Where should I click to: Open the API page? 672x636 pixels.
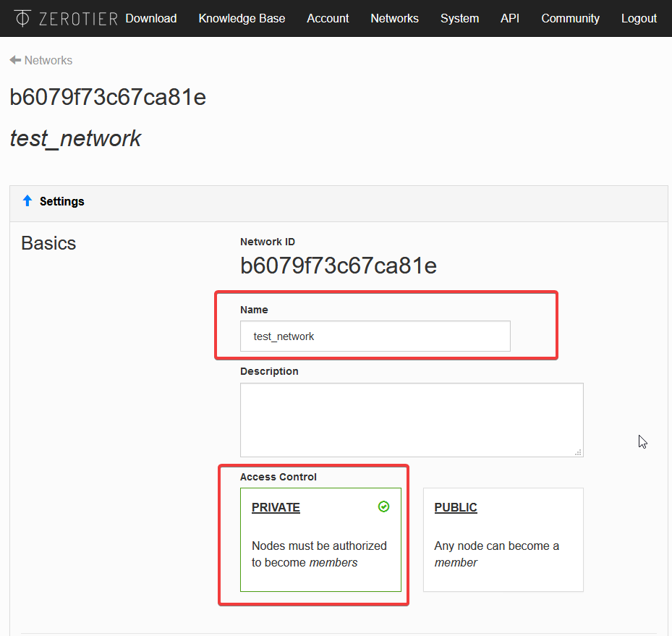pos(510,18)
